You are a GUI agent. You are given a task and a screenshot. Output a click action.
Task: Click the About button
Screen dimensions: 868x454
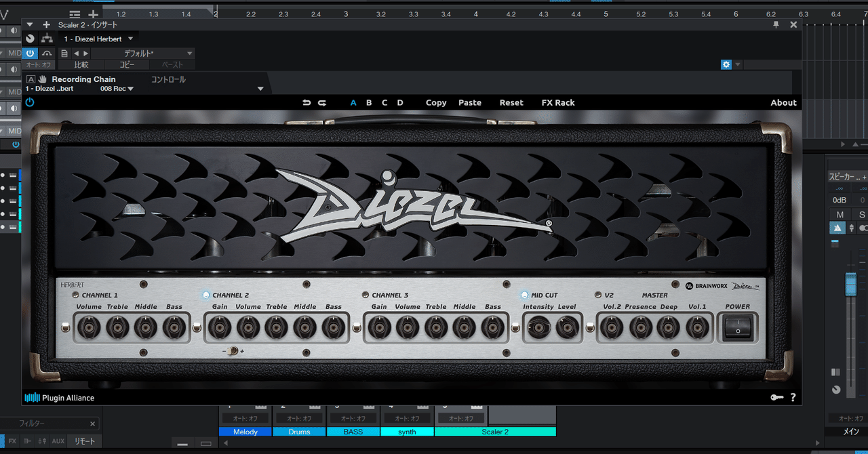coord(783,103)
